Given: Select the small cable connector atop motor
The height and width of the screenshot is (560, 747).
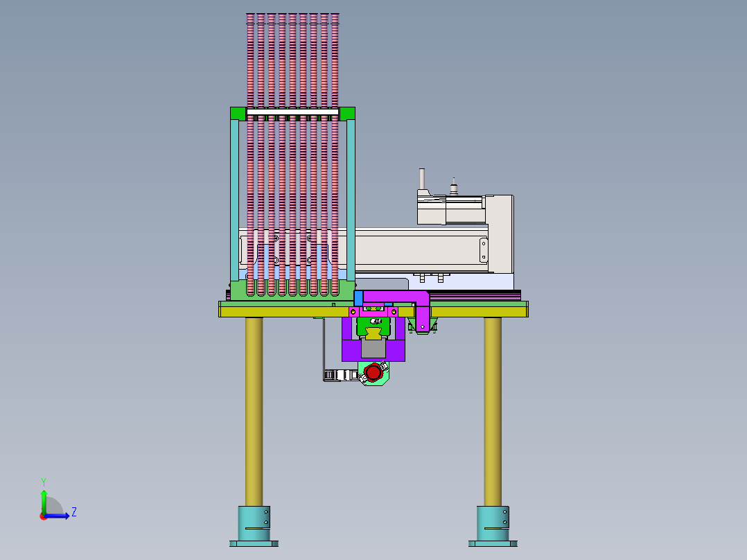Looking at the screenshot, I should [x=453, y=187].
